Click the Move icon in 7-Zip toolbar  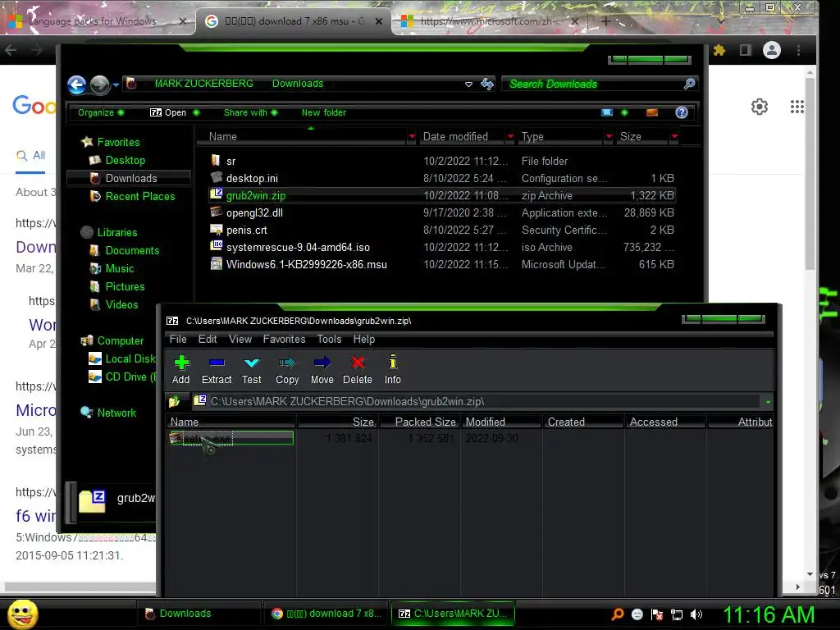322,363
